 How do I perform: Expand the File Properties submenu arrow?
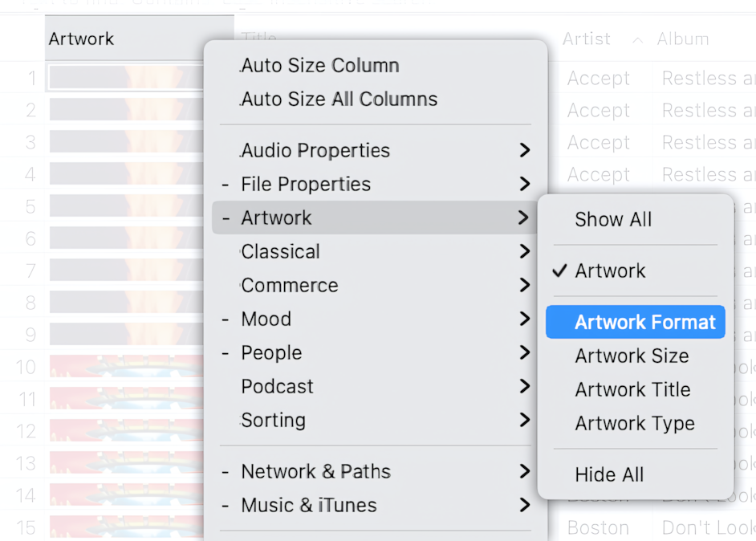[x=524, y=185]
